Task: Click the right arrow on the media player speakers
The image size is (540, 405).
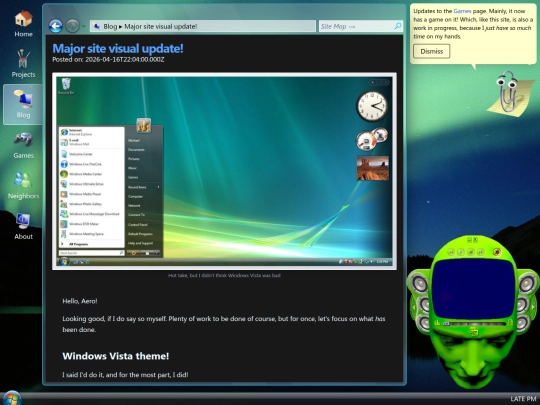Action: pos(533,307)
